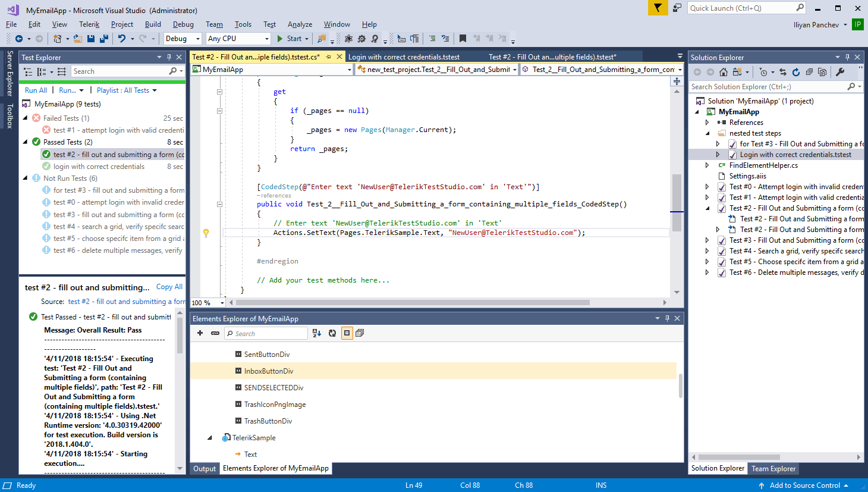Switch to the Team Explorer tab
Image resolution: width=868 pixels, height=492 pixels.
click(x=773, y=469)
